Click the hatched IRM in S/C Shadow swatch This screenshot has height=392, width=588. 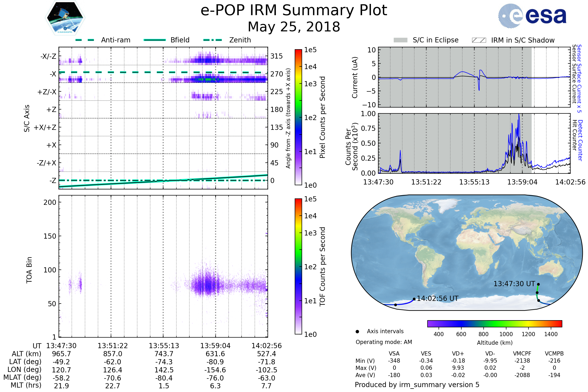coord(479,40)
